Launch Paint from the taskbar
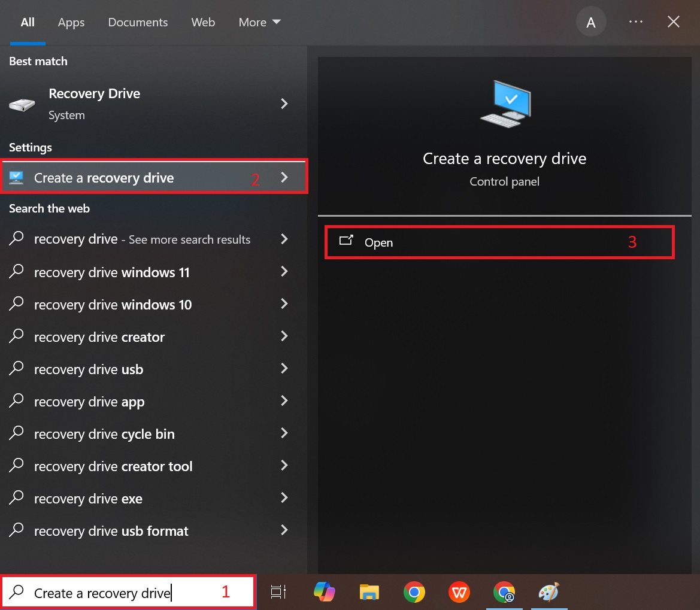 pos(549,593)
